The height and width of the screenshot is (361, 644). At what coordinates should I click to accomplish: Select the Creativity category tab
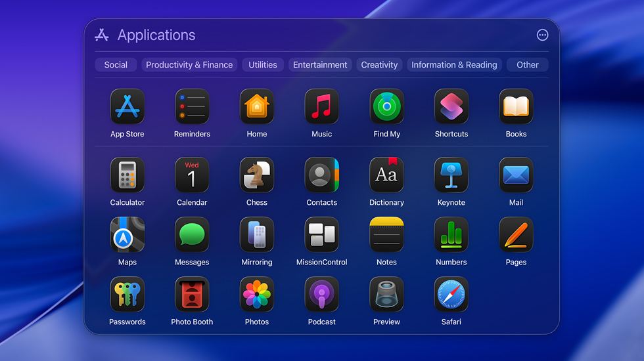379,65
